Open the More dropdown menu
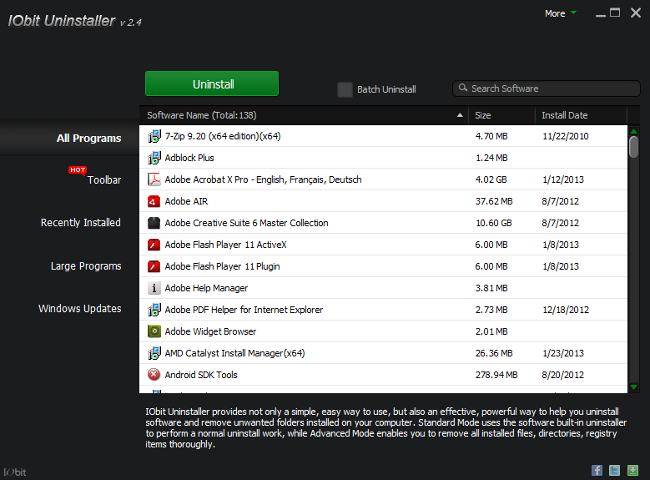Viewport: 650px width, 480px height. point(560,14)
